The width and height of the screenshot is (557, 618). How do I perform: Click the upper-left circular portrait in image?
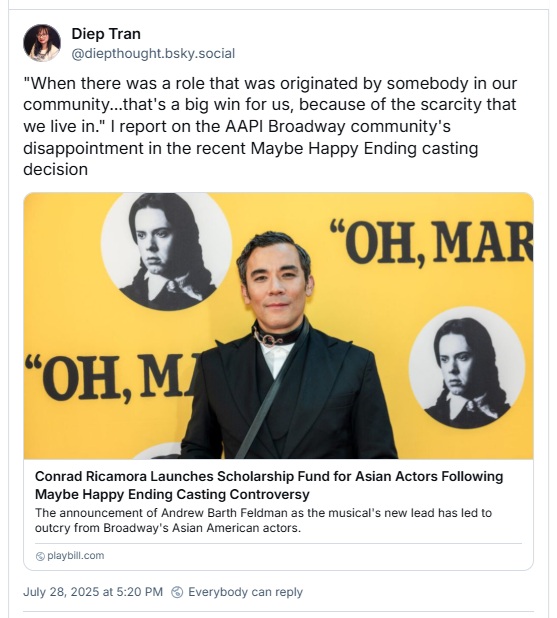[166, 251]
